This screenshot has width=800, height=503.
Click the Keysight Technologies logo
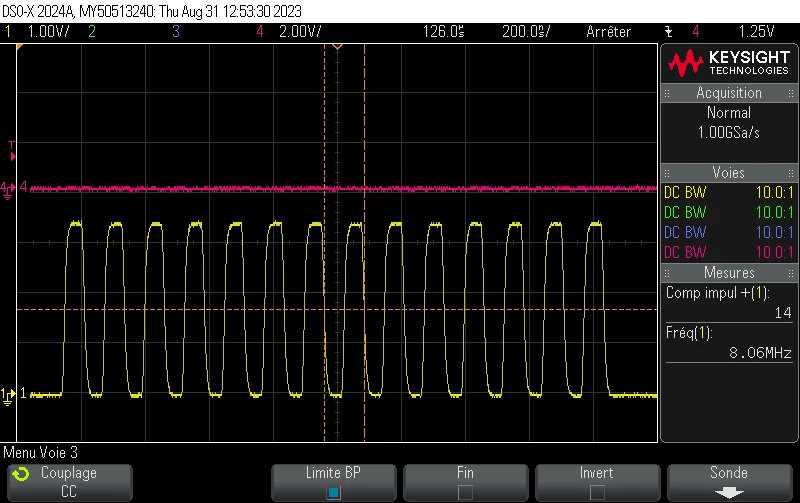pyautogui.click(x=729, y=63)
